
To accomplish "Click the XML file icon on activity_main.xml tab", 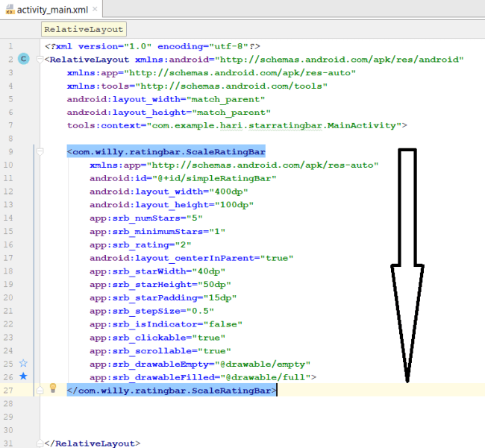I will pos(10,10).
